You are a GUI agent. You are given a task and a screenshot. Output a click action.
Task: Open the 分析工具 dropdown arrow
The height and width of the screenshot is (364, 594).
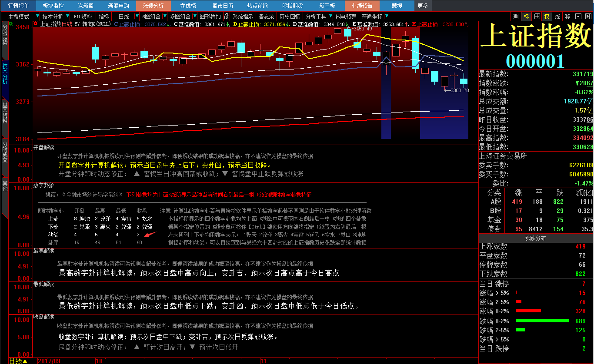(330, 17)
